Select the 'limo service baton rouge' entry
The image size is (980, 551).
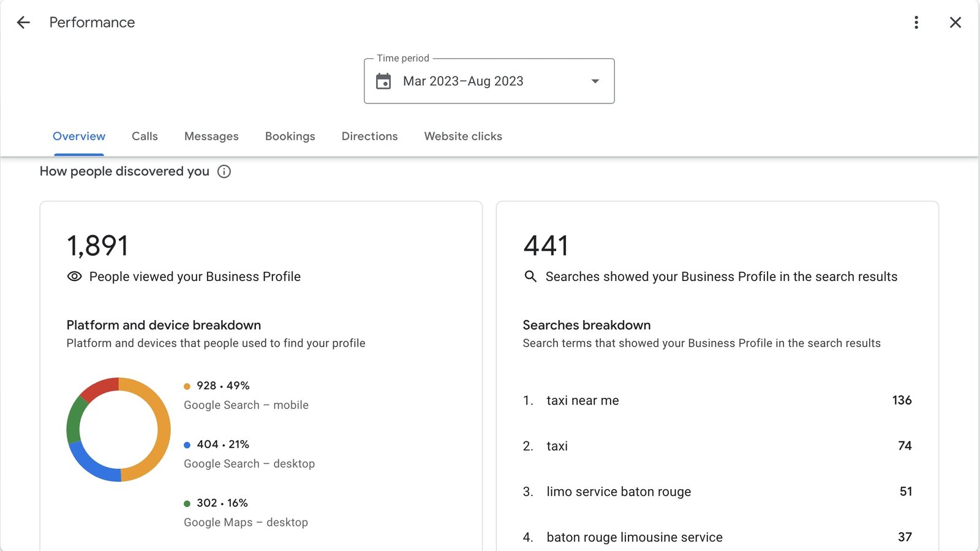(x=619, y=492)
